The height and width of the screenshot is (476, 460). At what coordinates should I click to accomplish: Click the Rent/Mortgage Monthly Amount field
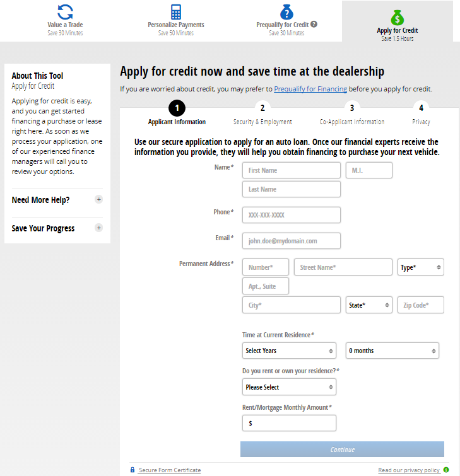coord(289,424)
